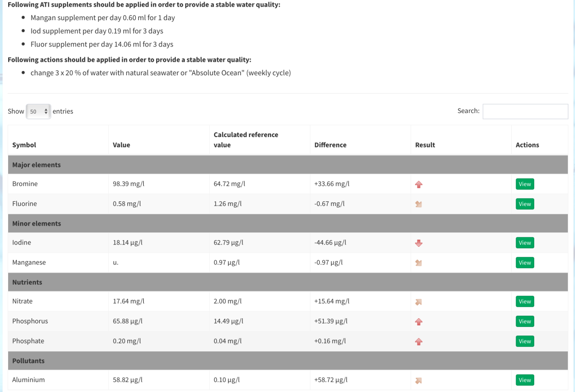
Task: View the Nitrate measurement details
Action: click(x=525, y=301)
